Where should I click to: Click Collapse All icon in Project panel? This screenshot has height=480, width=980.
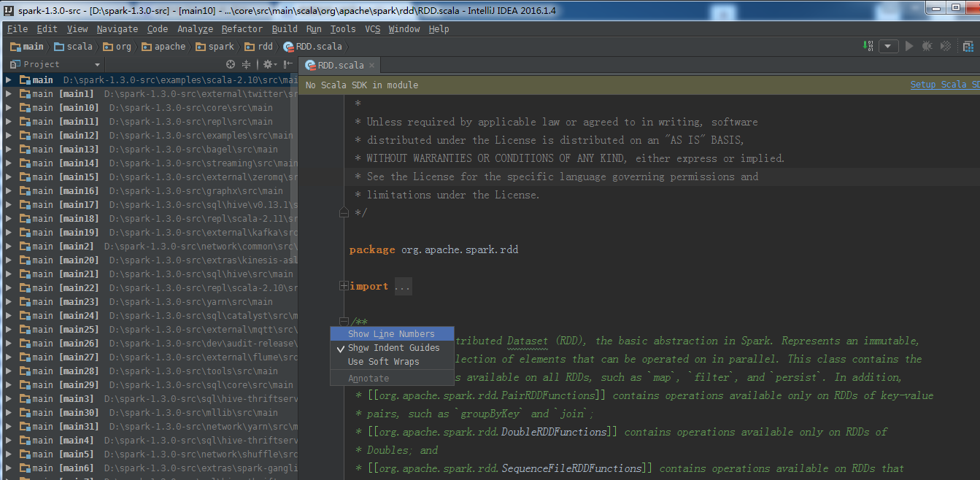(246, 64)
